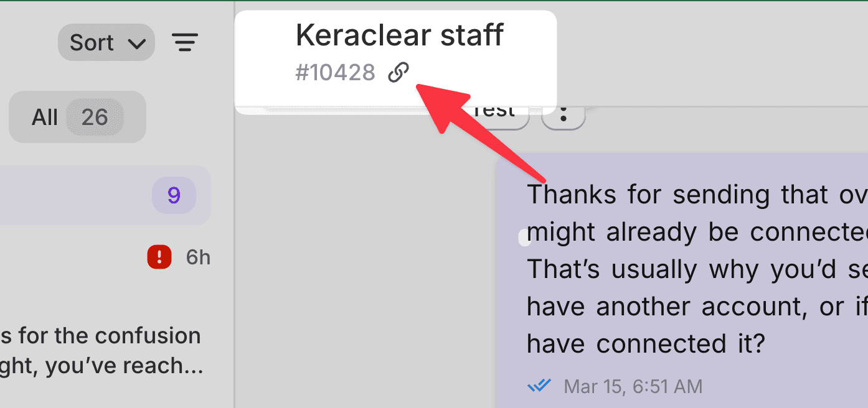Viewport: 868px width, 408px height.
Task: Open the three-dot more options menu
Action: pyautogui.click(x=564, y=115)
